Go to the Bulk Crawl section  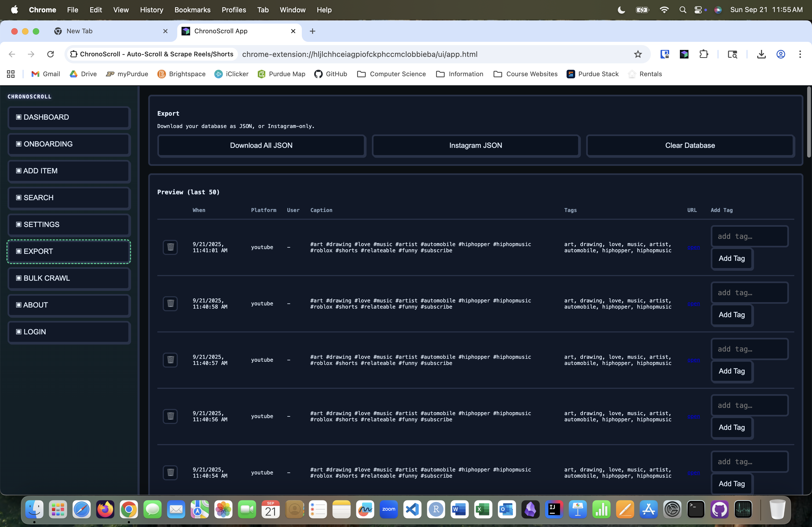click(69, 278)
